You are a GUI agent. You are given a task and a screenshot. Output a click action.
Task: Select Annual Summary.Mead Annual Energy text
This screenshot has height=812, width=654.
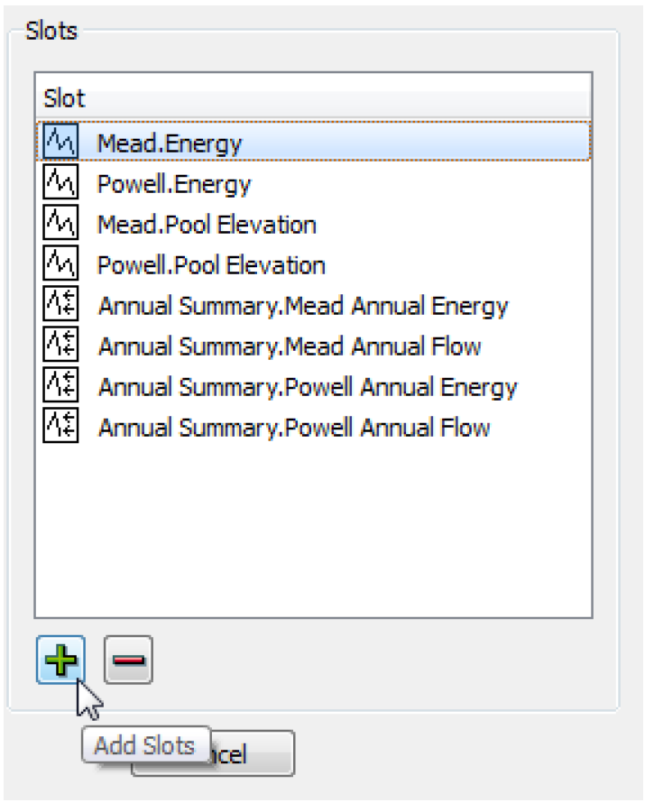pos(303,306)
